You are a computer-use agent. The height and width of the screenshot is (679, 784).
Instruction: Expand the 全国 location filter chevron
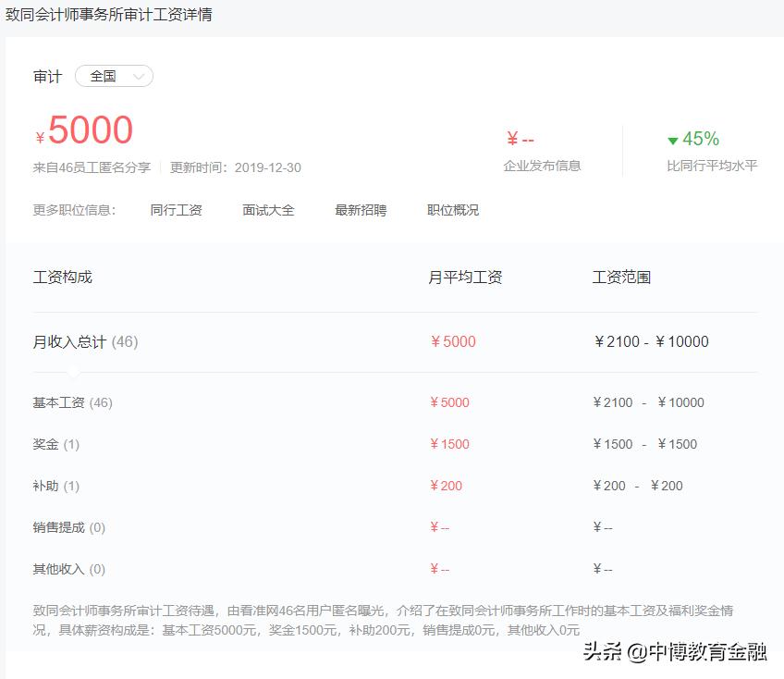point(139,76)
